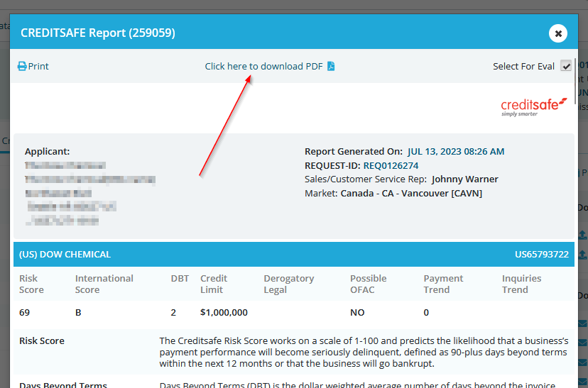Screen dimensions: 588x388
Task: Click the Credit Limit column header
Action: (x=214, y=284)
